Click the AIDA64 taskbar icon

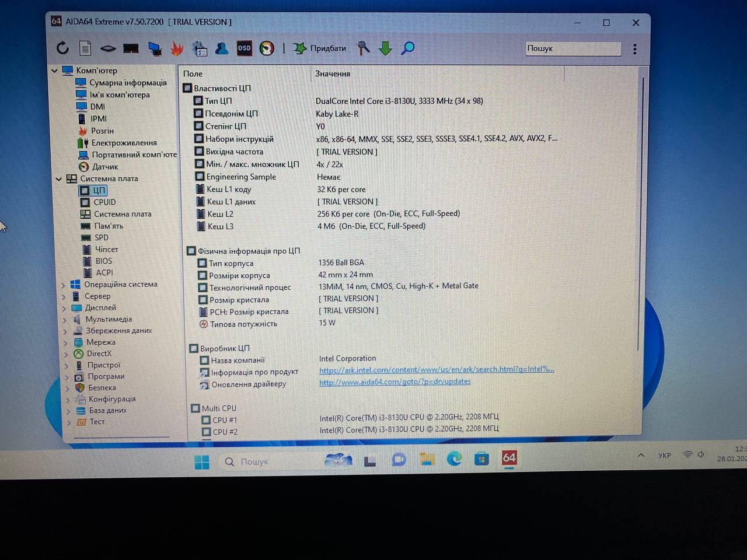(x=509, y=458)
